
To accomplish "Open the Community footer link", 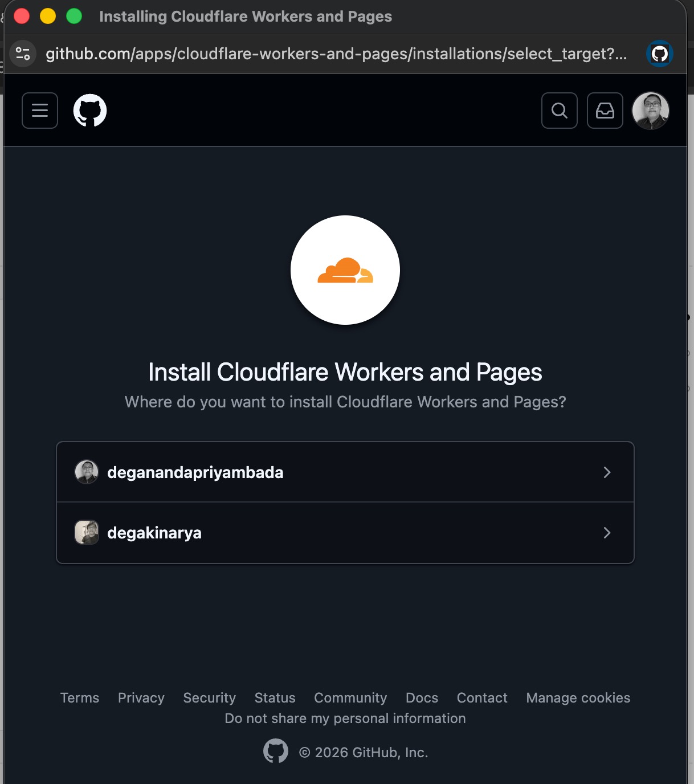I will point(350,698).
